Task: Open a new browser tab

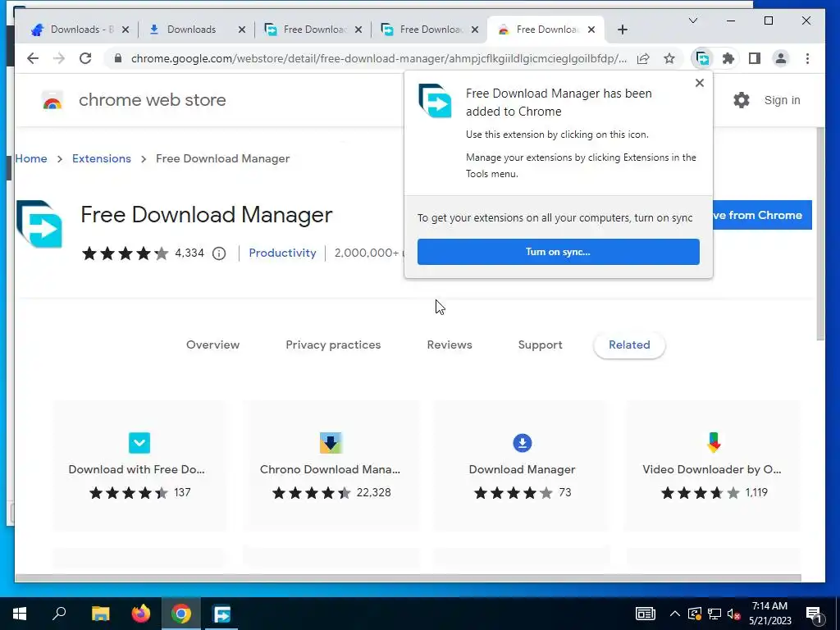Action: (x=623, y=30)
